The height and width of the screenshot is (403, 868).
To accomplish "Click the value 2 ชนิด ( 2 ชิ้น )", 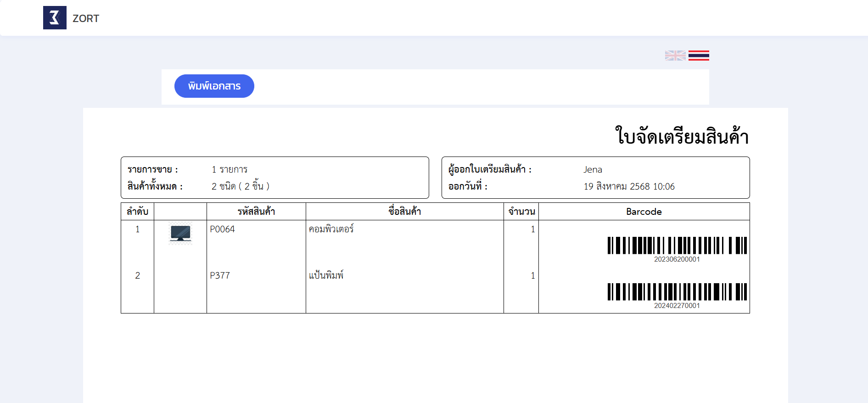I will pos(241,186).
